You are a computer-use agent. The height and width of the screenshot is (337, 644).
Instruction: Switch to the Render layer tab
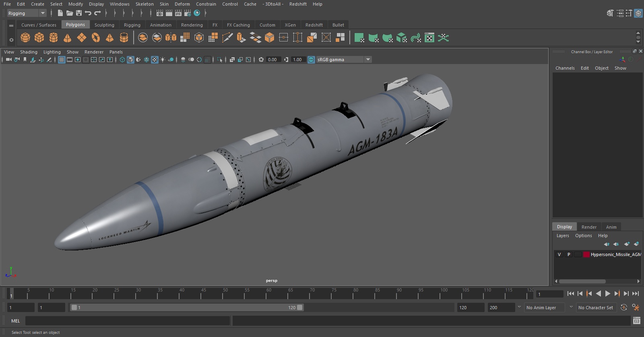(x=589, y=227)
